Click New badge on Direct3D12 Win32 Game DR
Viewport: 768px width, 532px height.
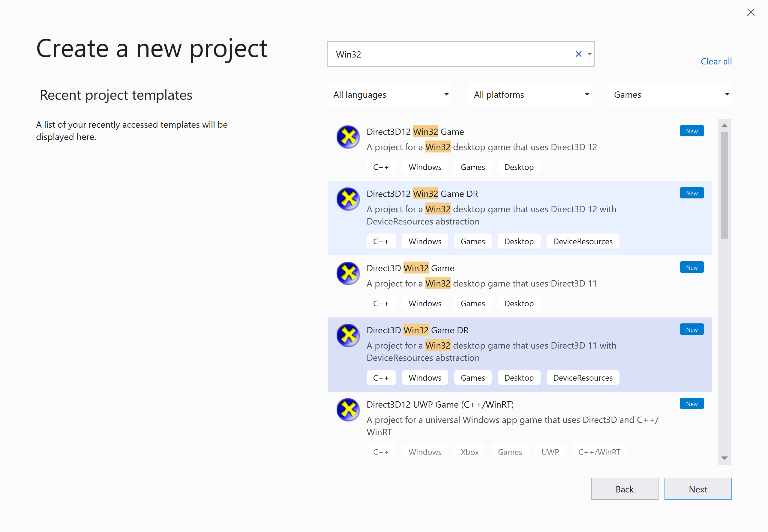point(691,193)
